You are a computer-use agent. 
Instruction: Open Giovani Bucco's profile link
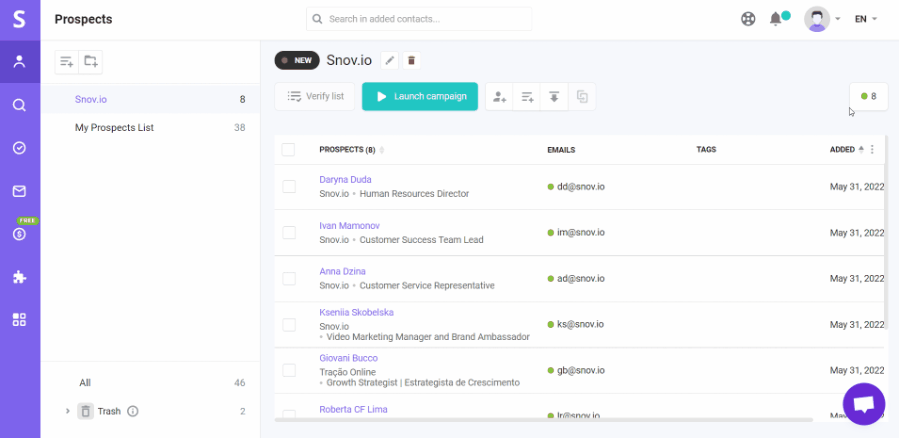349,358
